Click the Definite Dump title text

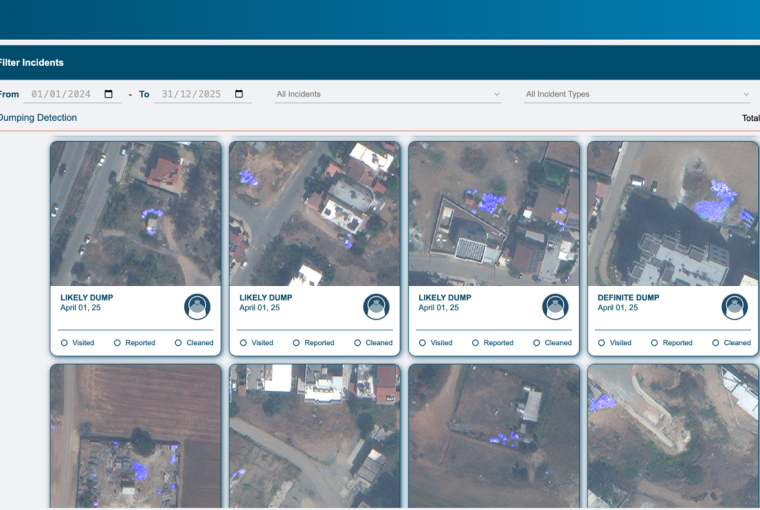(628, 297)
